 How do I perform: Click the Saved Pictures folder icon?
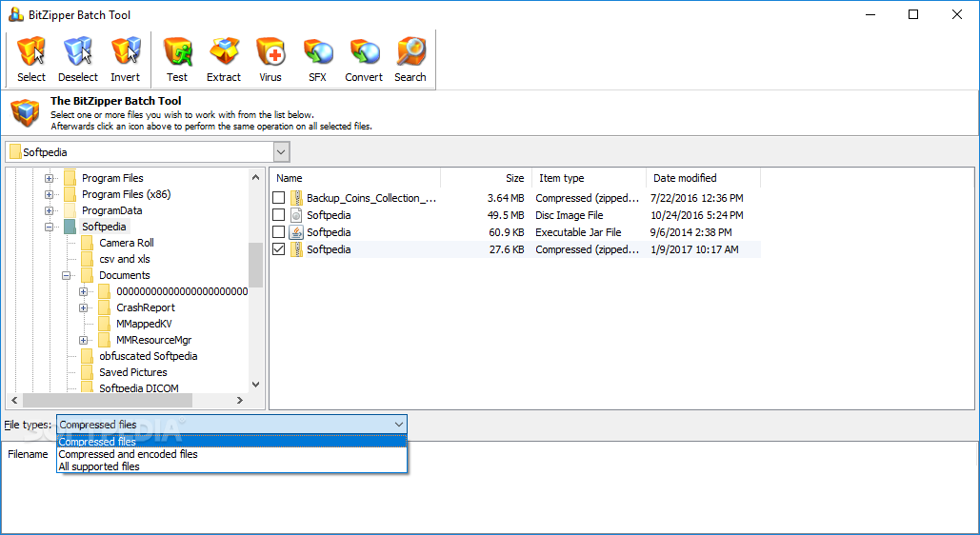coord(87,372)
